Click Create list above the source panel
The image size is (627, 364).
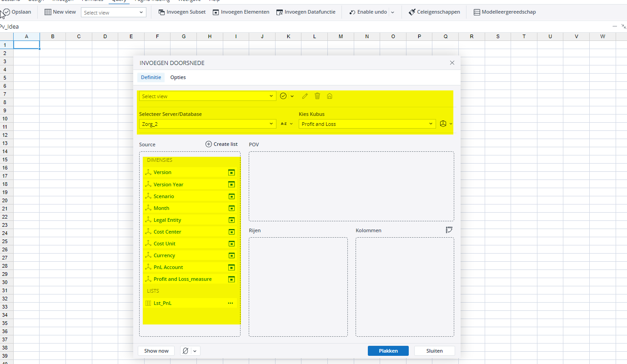pyautogui.click(x=221, y=144)
